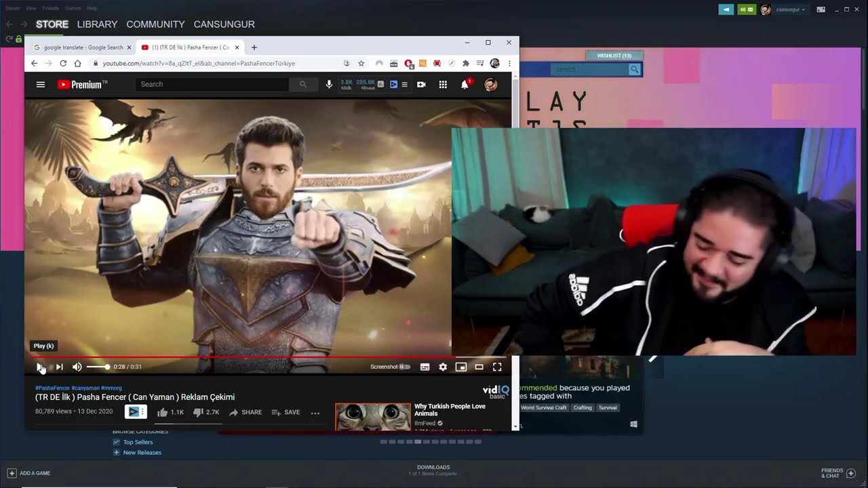The height and width of the screenshot is (488, 868).
Task: Bookmark this page with the star icon
Action: (x=361, y=63)
